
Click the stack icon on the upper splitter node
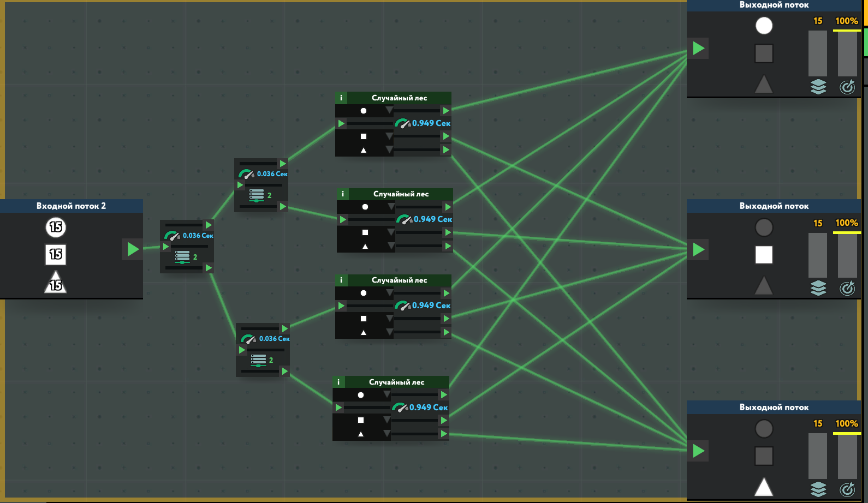(x=257, y=195)
